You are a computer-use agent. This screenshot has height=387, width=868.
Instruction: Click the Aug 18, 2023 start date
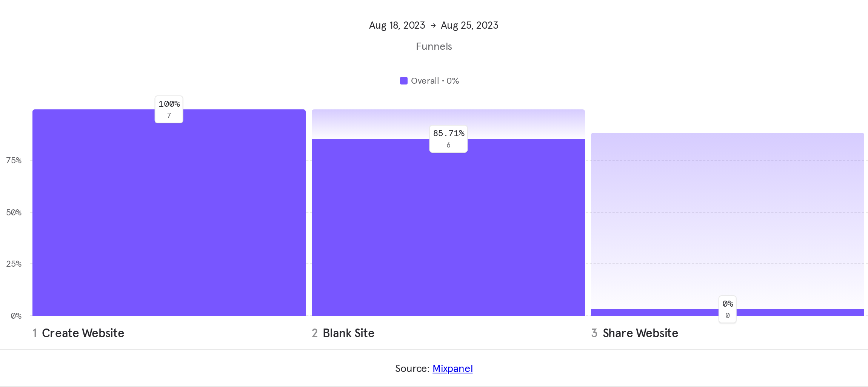point(397,25)
